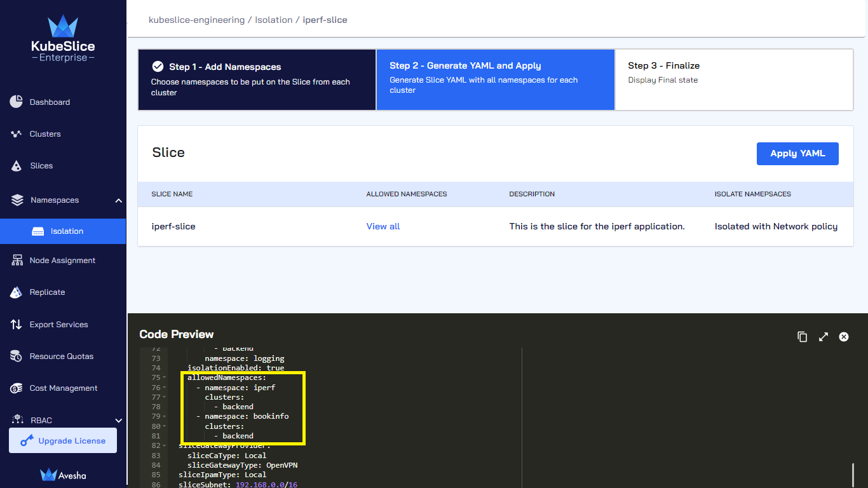Screen dimensions: 868x488
Task: Click the Node Assignment icon
Action: (x=17, y=261)
